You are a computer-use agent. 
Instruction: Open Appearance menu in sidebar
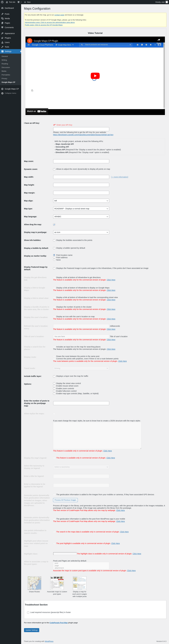click(10, 34)
